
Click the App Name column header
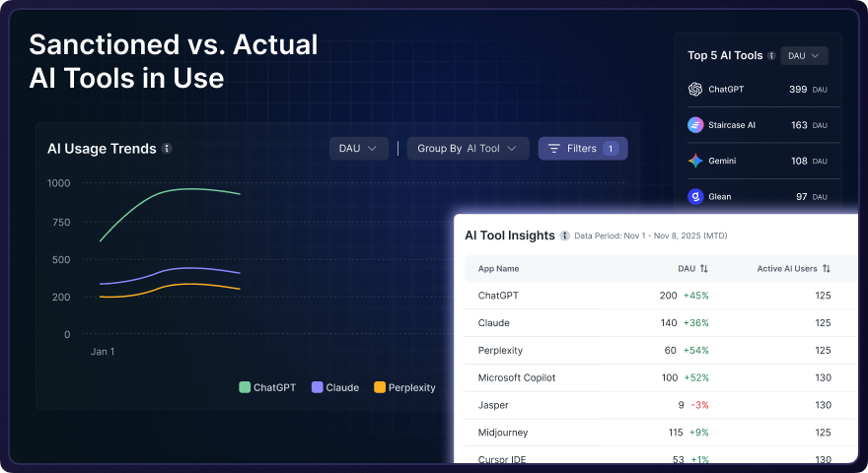pos(498,268)
